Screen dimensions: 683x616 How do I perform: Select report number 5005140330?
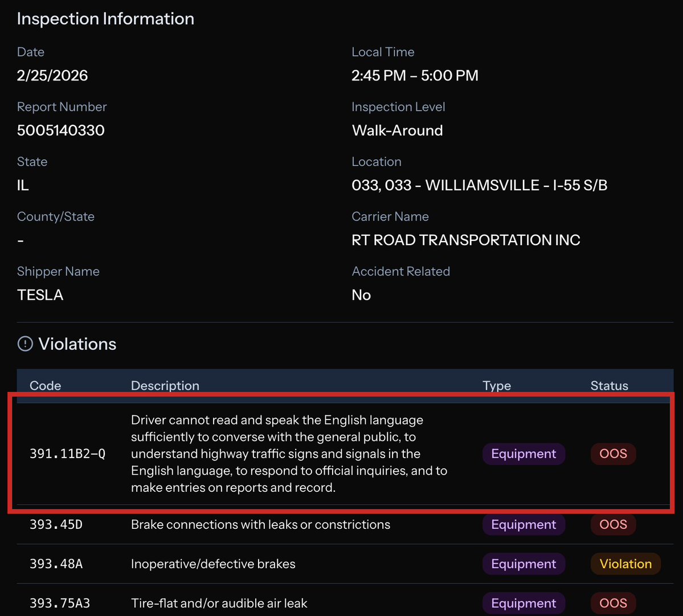[x=60, y=130]
